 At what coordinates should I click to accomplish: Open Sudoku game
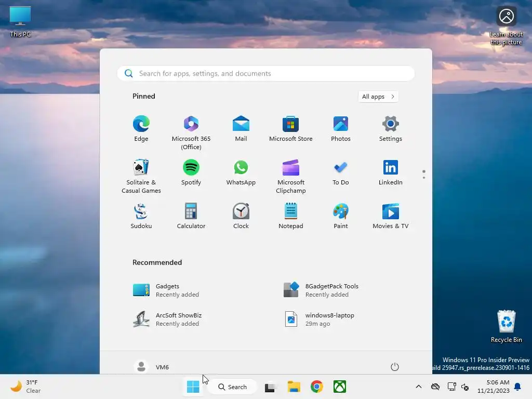pyautogui.click(x=141, y=216)
